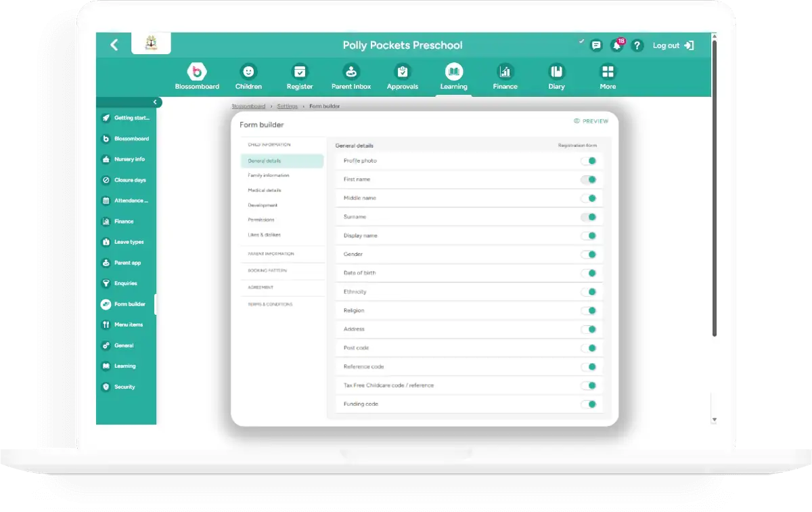
Task: Open the chat messages icon
Action: point(596,46)
